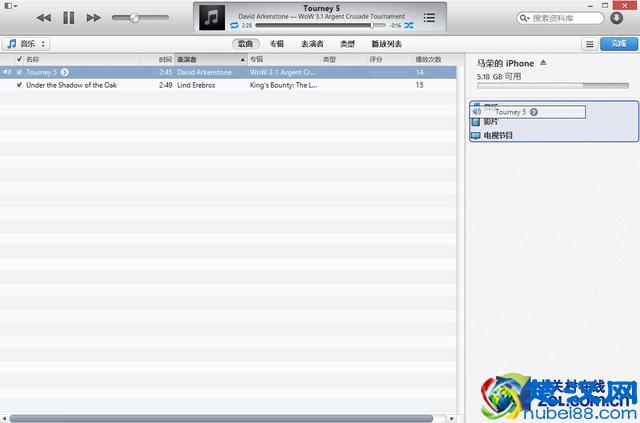Open the Up Next list icon
The width and height of the screenshot is (640, 423).
click(x=429, y=18)
